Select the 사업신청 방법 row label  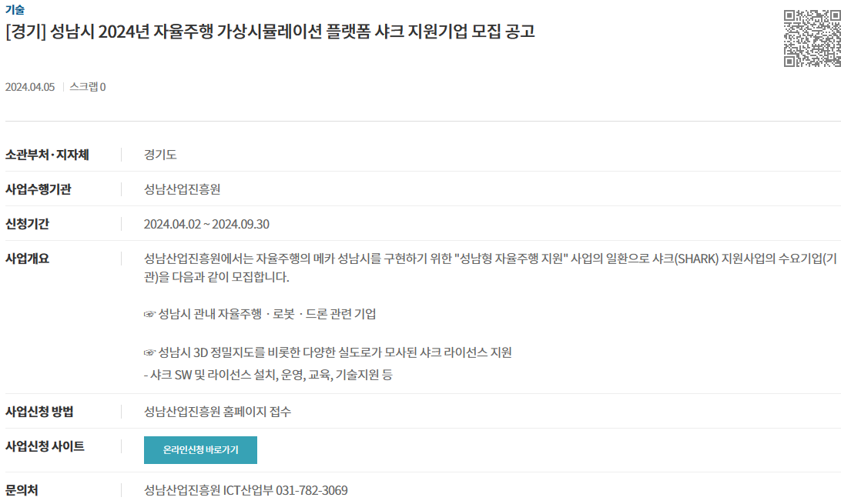[39, 412]
